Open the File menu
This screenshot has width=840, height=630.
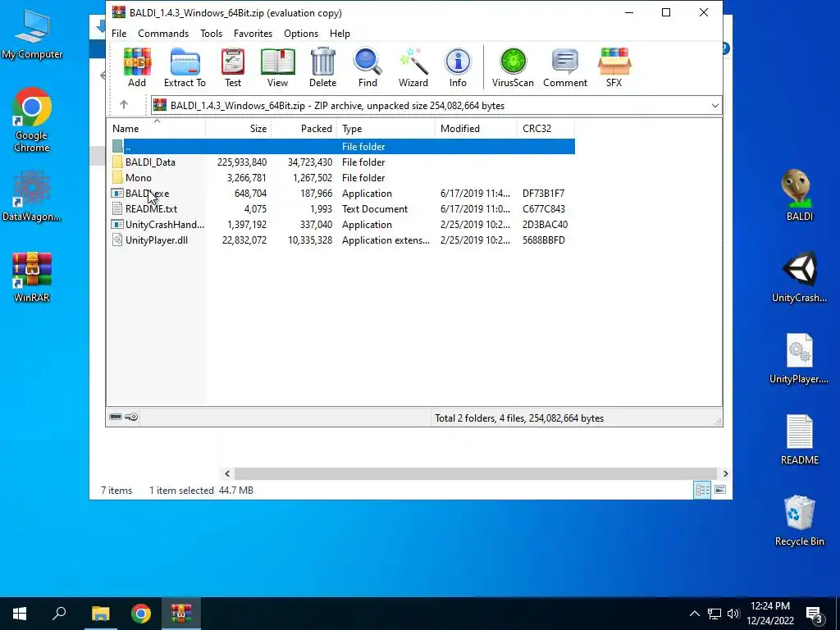click(x=119, y=33)
